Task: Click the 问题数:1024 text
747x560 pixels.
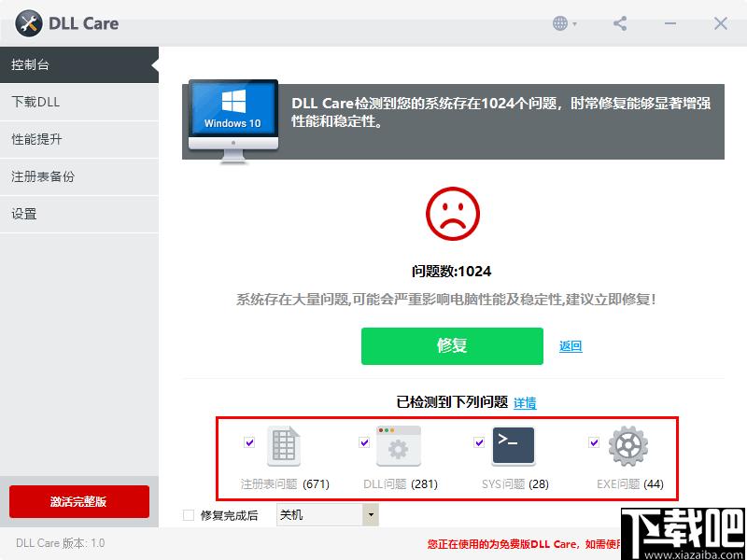Action: point(452,272)
